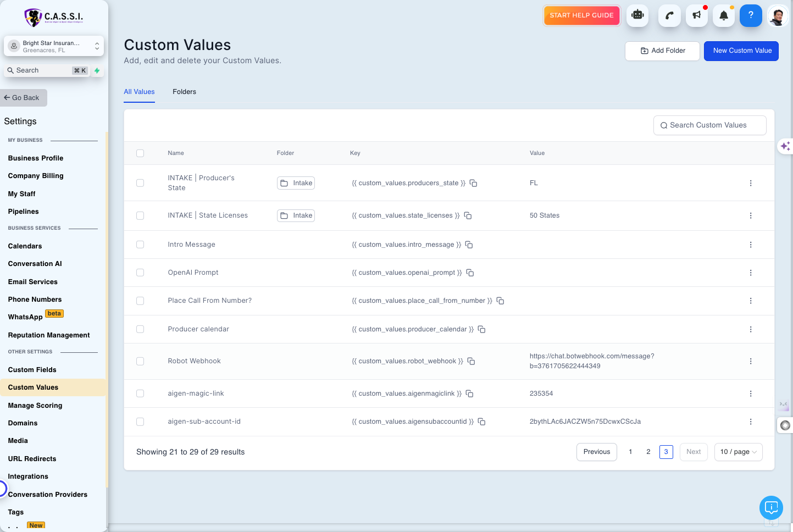Viewport: 793px width, 532px height.
Task: Open Custom Fields in settings sidebar
Action: coord(32,370)
